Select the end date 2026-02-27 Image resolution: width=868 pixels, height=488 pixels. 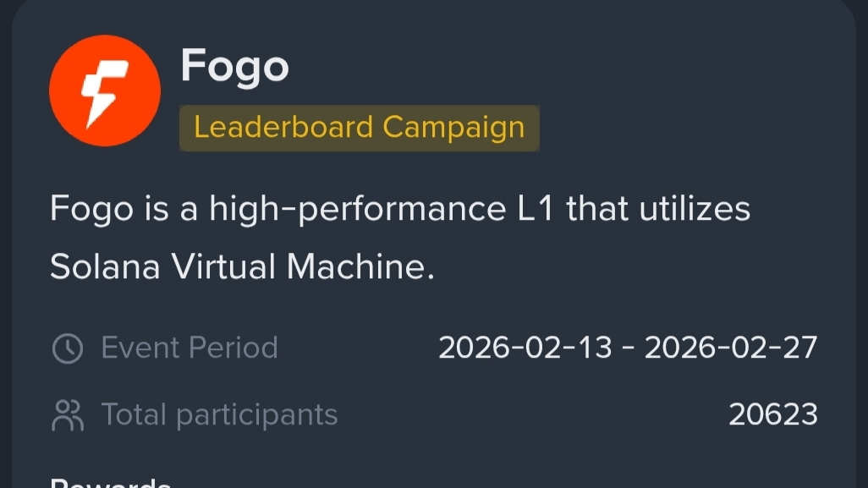[x=731, y=348]
